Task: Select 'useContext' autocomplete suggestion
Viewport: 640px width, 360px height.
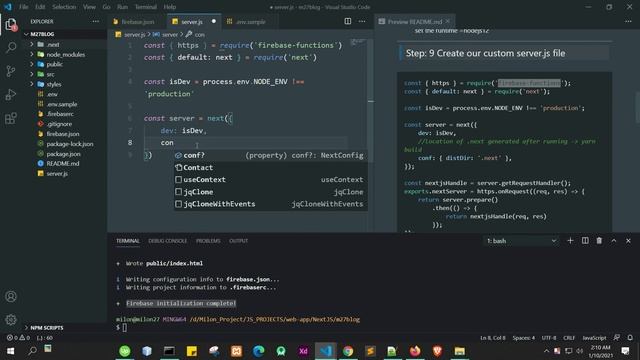Action: click(271, 180)
